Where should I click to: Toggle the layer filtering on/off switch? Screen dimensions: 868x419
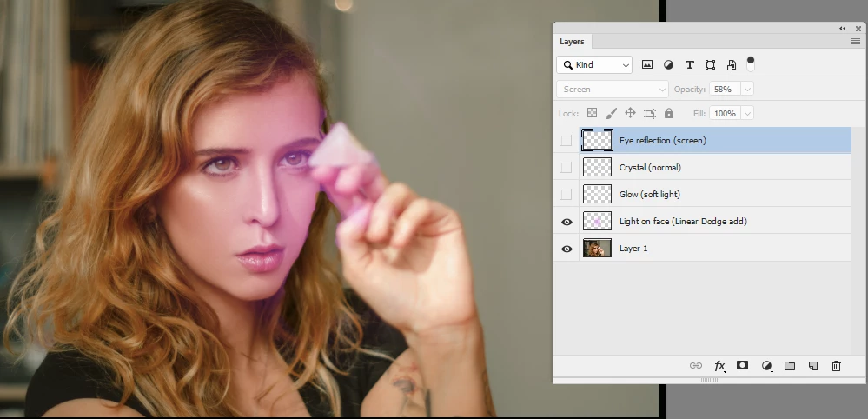[x=751, y=64]
